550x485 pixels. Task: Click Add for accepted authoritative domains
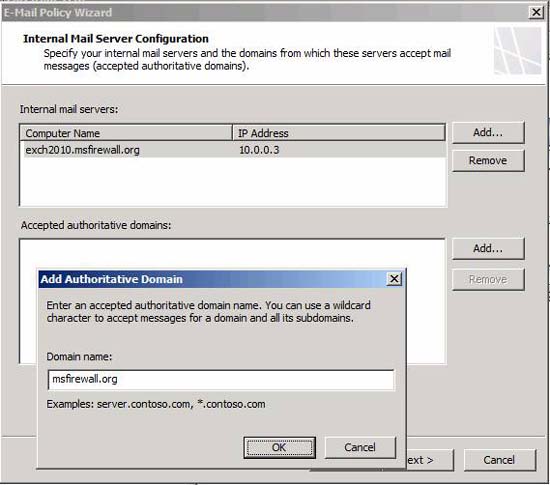(x=488, y=249)
